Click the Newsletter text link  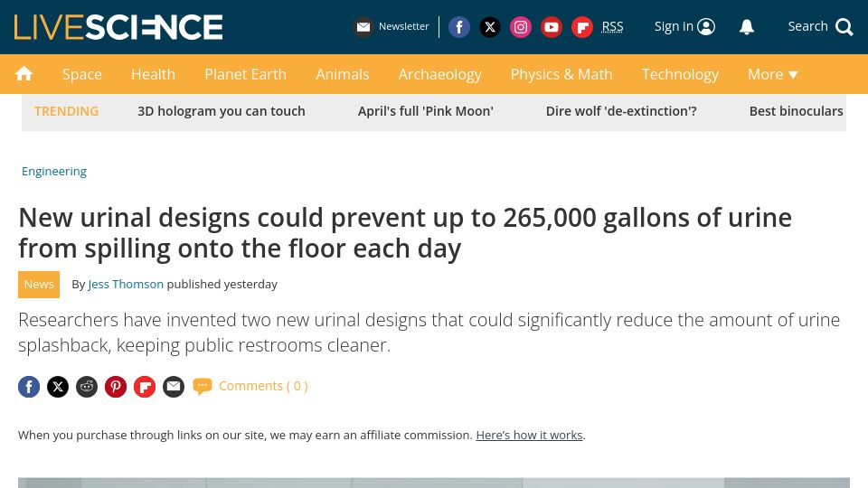[x=403, y=26]
